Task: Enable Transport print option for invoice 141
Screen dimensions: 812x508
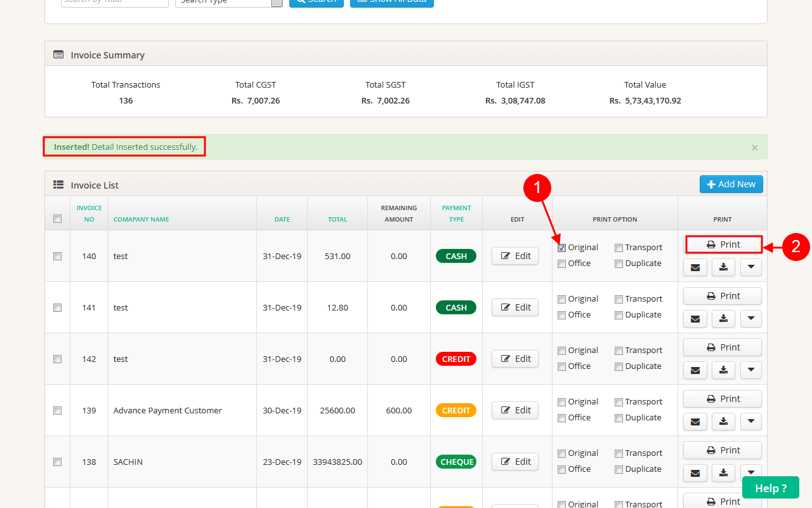Action: click(619, 299)
